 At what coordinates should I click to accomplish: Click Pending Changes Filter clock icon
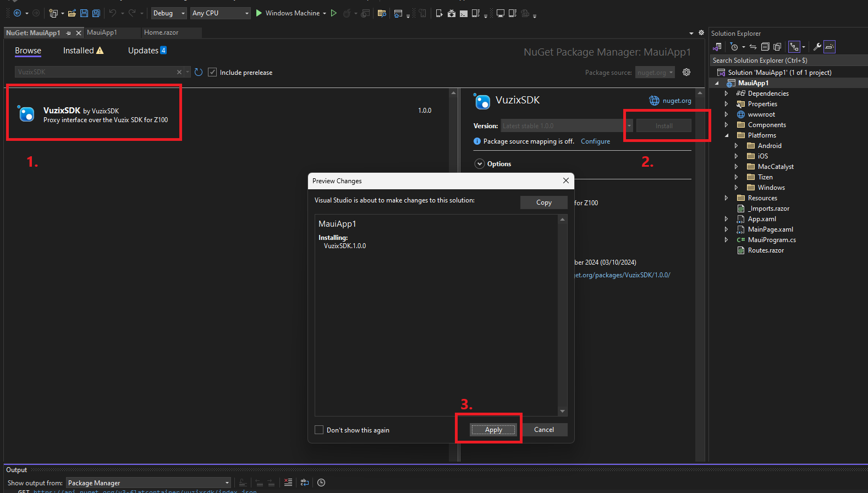tap(734, 47)
